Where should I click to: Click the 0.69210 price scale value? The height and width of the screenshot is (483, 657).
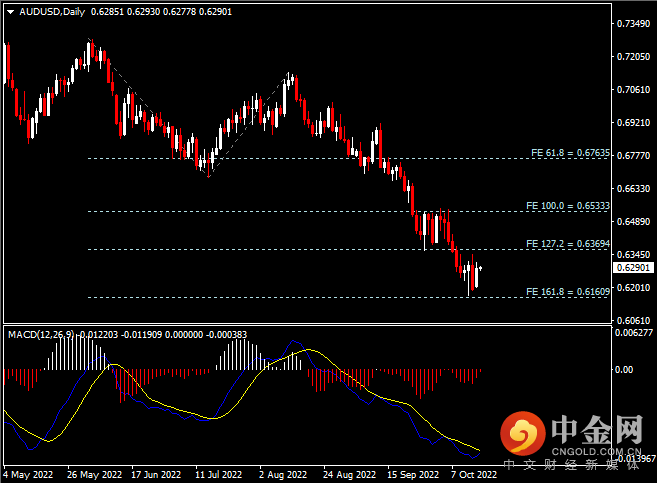pyautogui.click(x=633, y=123)
